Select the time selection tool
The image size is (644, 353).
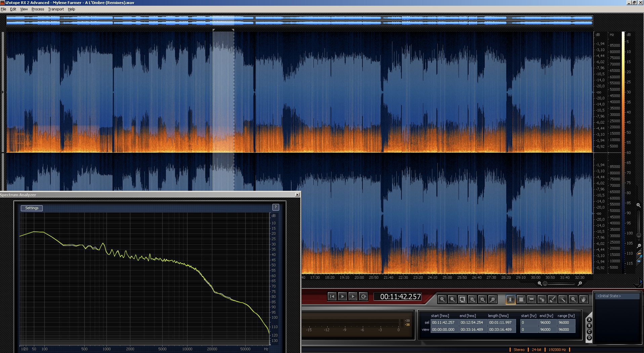tap(511, 299)
